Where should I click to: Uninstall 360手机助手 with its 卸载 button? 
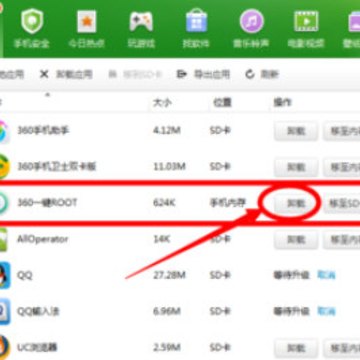pos(296,131)
